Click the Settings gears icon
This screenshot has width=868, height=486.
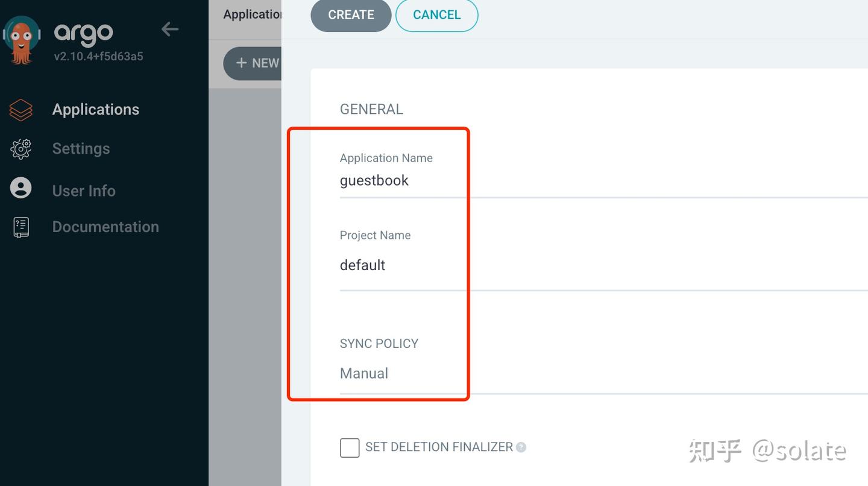point(21,149)
